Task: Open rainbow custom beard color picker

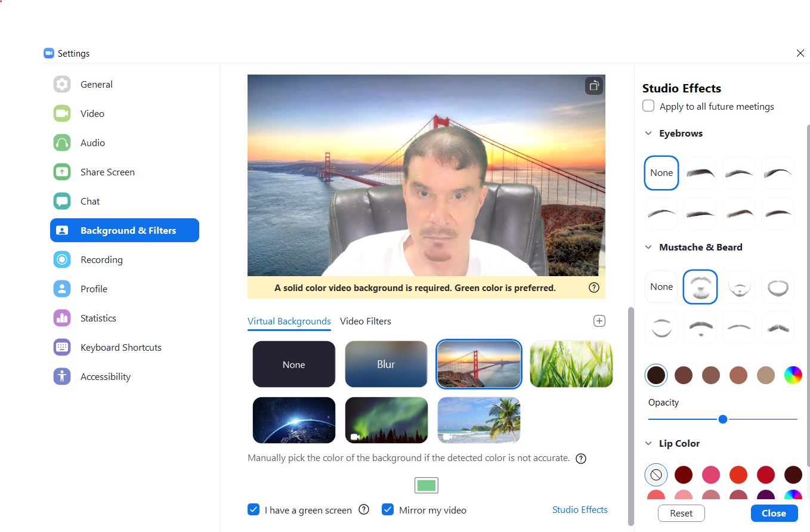Action: click(793, 375)
